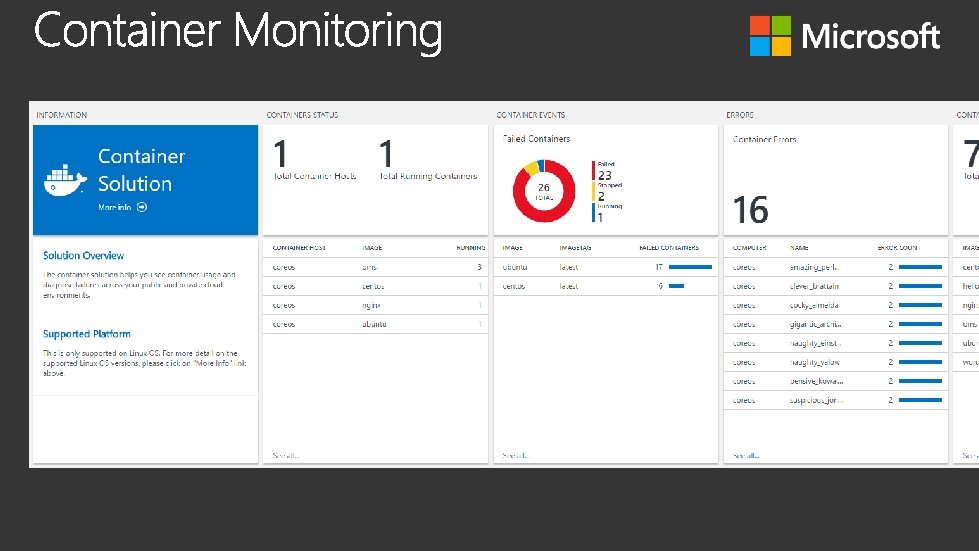This screenshot has width=979, height=551.
Task: Click the Computer column header in Errors
Action: pos(749,248)
